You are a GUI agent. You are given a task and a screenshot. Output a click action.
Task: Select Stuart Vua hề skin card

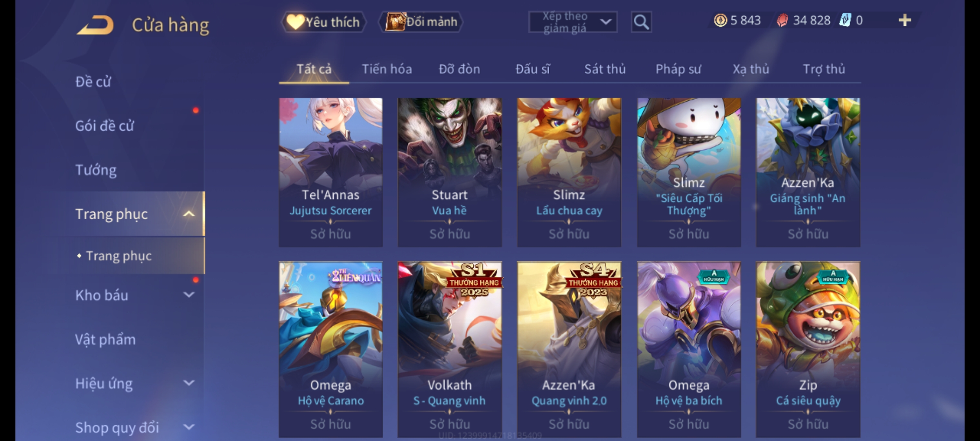pyautogui.click(x=450, y=172)
